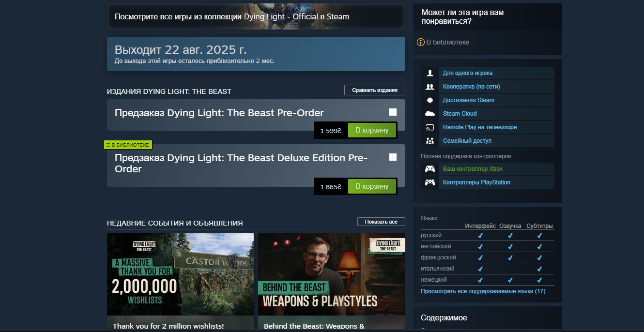Viewport: 644px width, 332px height.
Task: Click 'Сравнить издания' button
Action: [x=375, y=90]
